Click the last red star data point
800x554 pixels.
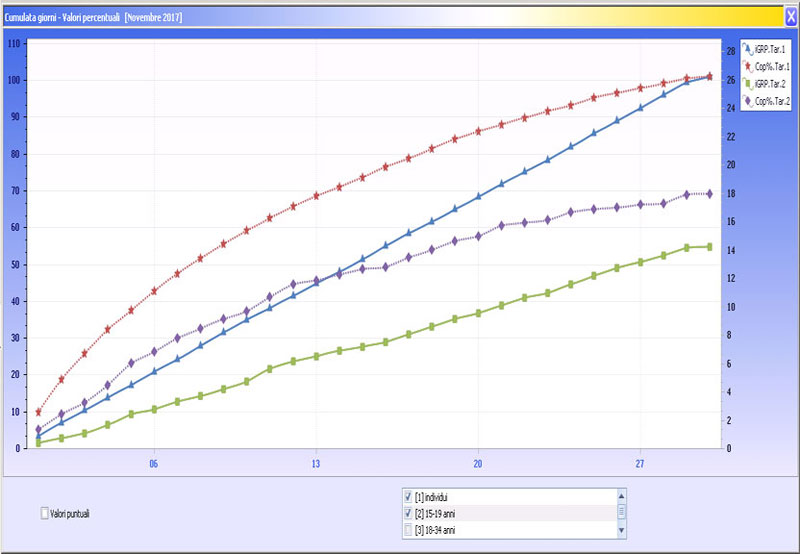709,76
